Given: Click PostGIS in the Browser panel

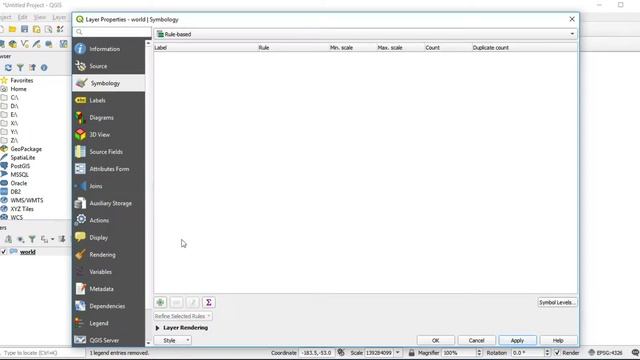Looking at the screenshot, I should [x=20, y=166].
